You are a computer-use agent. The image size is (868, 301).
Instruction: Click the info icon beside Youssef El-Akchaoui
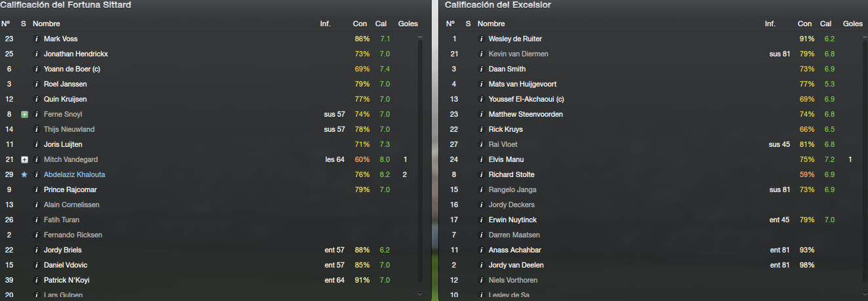(x=482, y=99)
